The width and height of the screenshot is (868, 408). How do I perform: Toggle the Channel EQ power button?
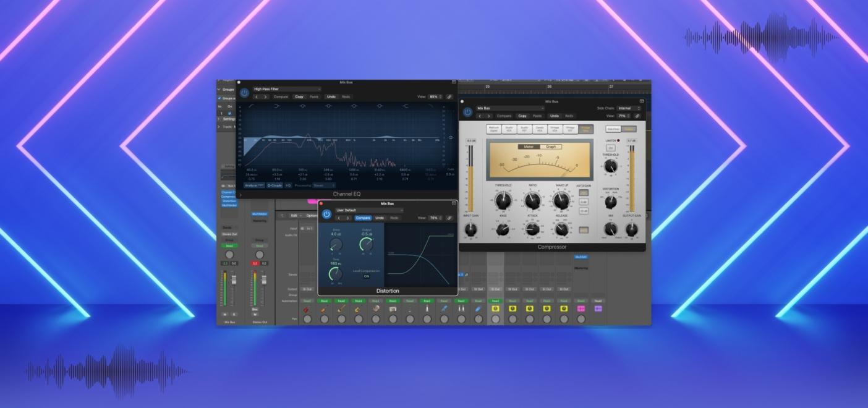pos(244,93)
